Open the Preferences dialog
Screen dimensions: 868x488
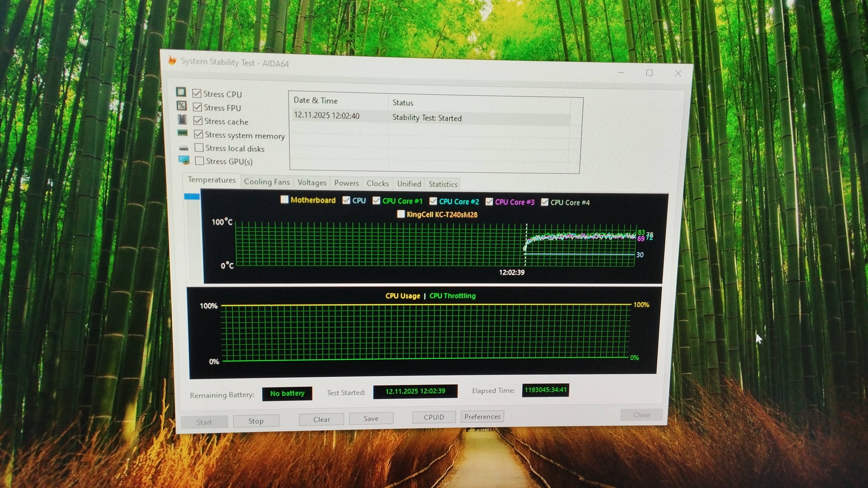pos(482,417)
